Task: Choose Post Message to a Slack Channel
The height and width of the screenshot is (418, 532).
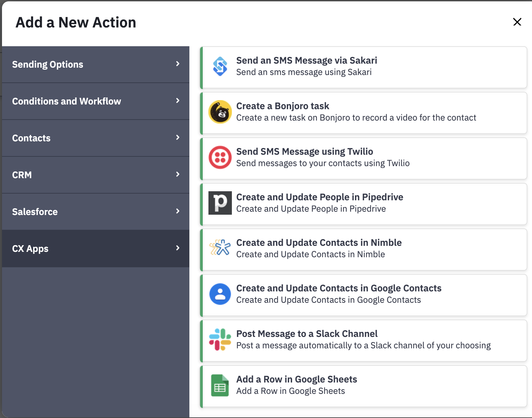Action: [x=307, y=334]
